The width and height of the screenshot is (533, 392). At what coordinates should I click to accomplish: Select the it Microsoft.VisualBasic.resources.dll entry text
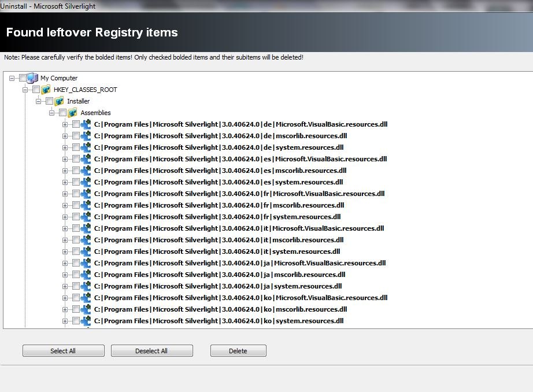[239, 228]
